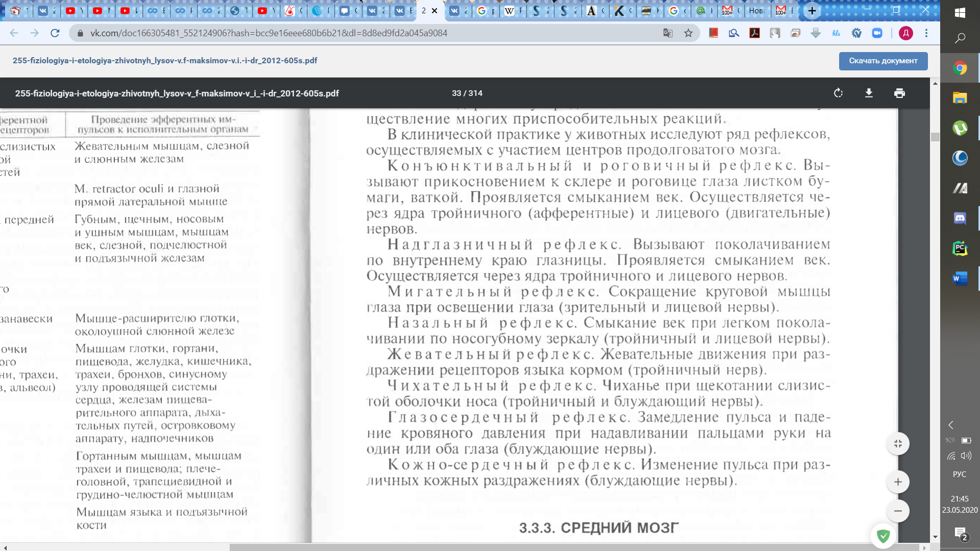Open Google Translate icon in address bar
This screenshot has height=551, width=980.
click(x=668, y=33)
